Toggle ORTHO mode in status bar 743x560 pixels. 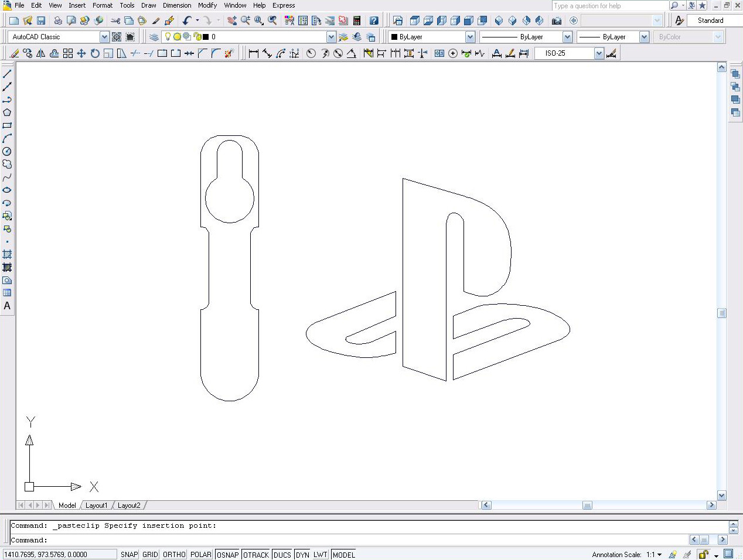[x=174, y=555]
